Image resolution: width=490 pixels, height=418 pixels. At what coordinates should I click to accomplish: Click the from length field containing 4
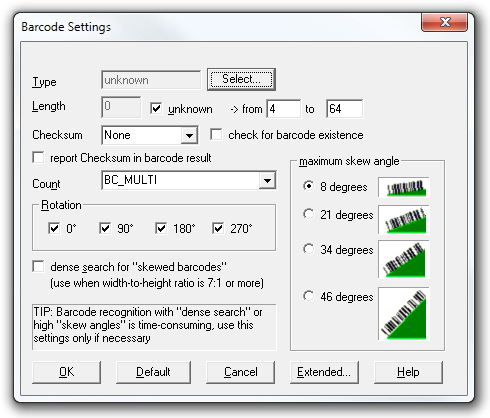click(283, 109)
